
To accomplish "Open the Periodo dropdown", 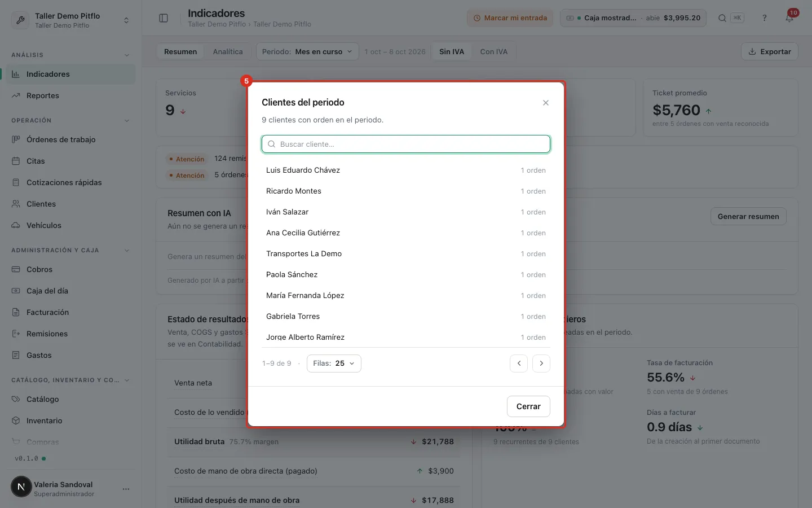I will coord(307,51).
